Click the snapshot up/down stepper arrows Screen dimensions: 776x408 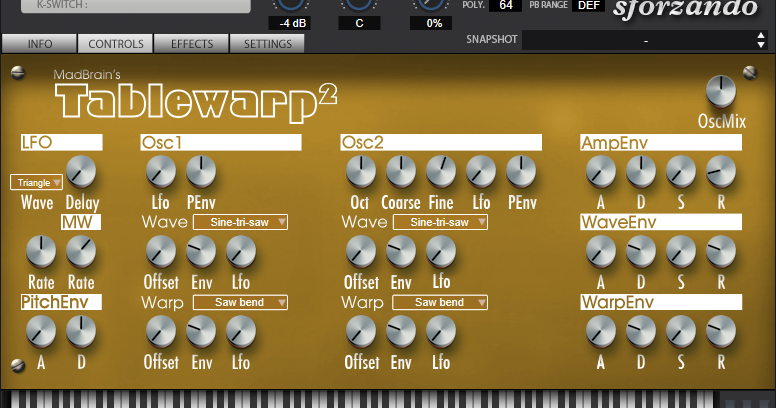point(761,40)
